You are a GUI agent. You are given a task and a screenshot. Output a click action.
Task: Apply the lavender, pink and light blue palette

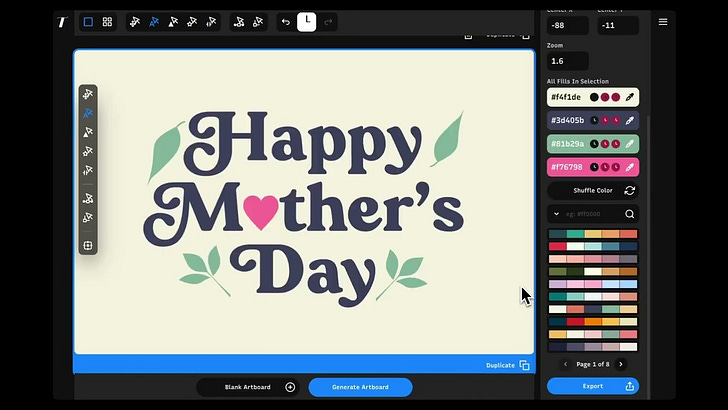coord(593,284)
